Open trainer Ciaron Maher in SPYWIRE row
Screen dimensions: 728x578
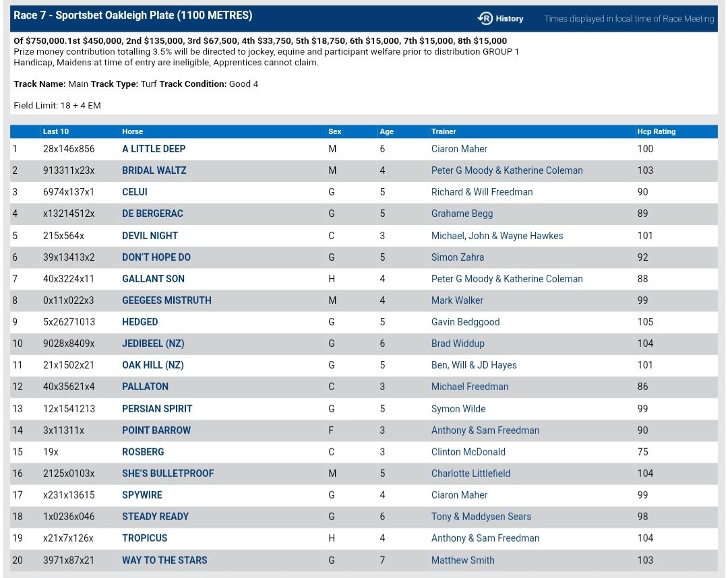pos(459,495)
